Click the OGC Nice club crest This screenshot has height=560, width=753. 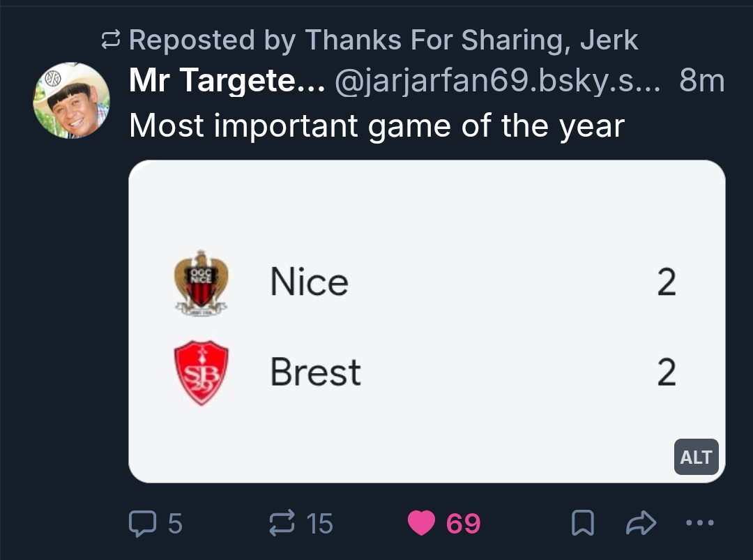tap(201, 282)
